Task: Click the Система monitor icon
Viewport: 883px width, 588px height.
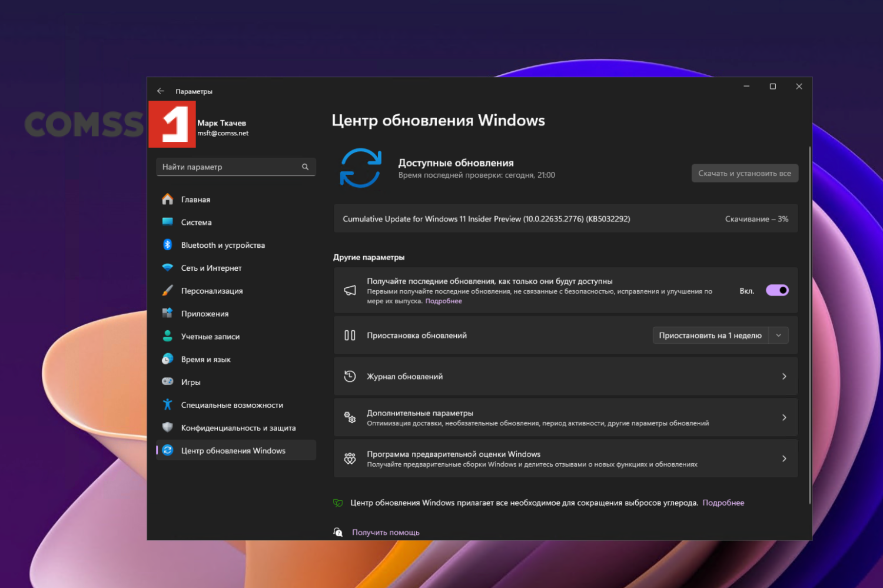Action: pyautogui.click(x=168, y=222)
